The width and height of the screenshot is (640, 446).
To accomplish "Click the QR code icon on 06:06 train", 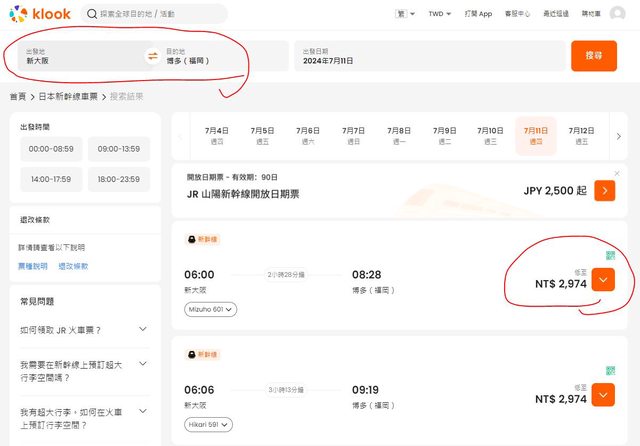I will (610, 371).
